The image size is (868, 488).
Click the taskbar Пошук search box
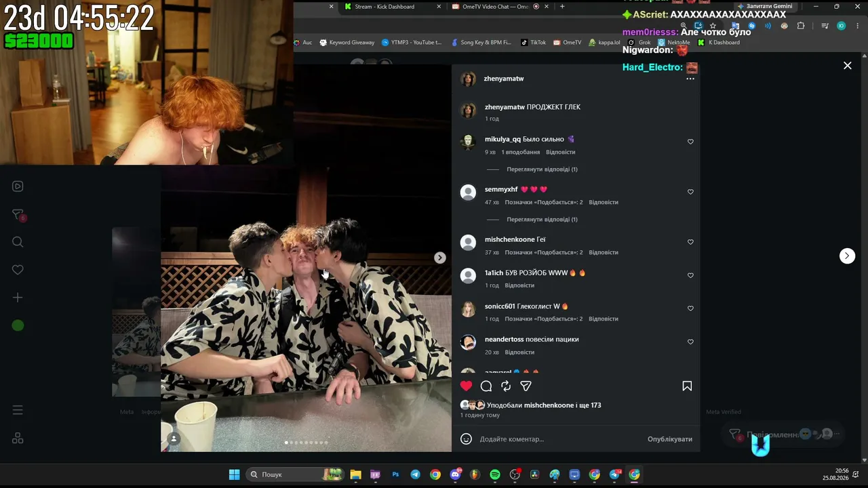pos(296,474)
